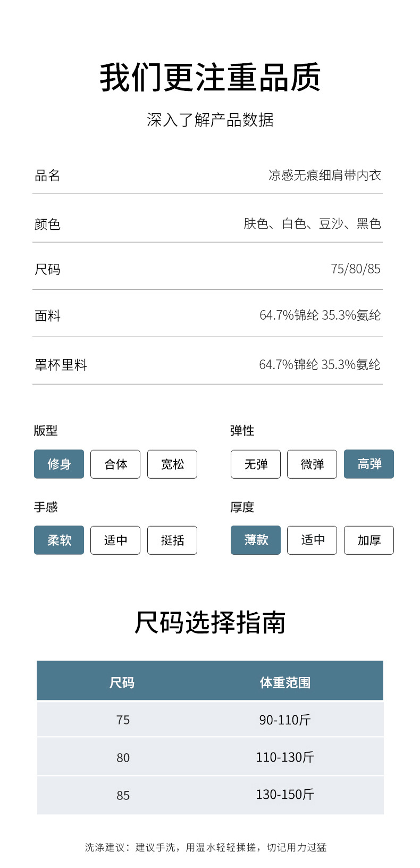The height and width of the screenshot is (868, 420).
Task: Select 适中 under the 厚度 section
Action: click(x=312, y=540)
